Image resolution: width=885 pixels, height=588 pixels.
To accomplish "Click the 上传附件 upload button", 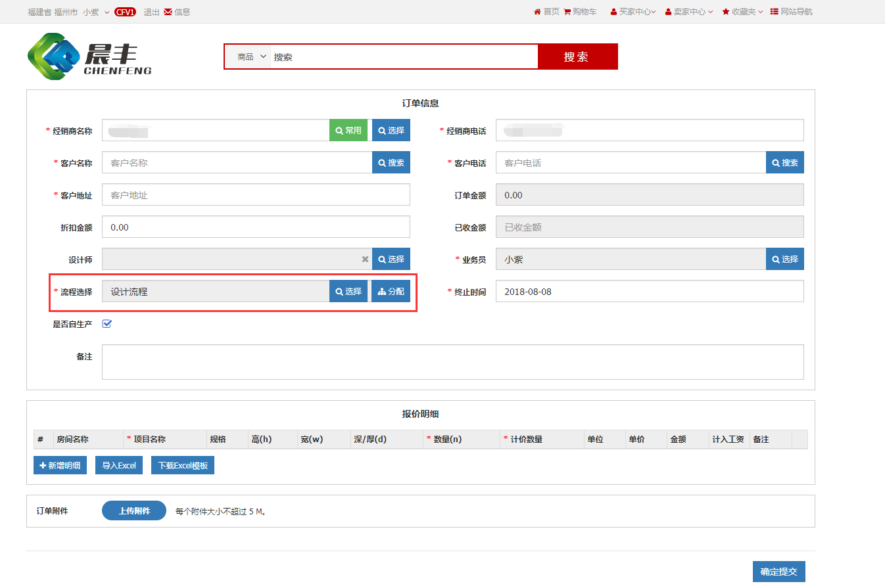I will coord(134,510).
